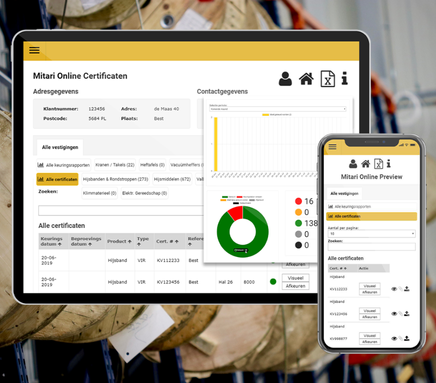This screenshot has height=383, width=436.
Task: Click the red segment of the donut chart
Action: pyautogui.click(x=236, y=213)
